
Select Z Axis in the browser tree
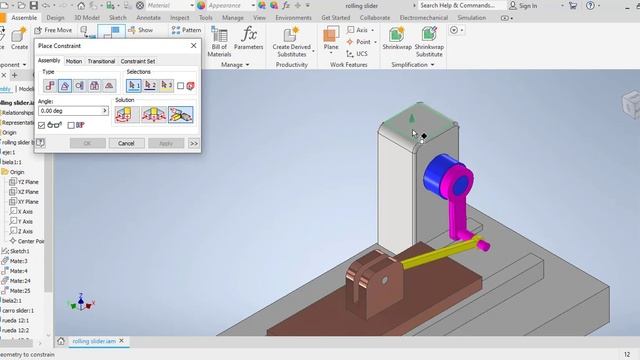pyautogui.click(x=21, y=231)
